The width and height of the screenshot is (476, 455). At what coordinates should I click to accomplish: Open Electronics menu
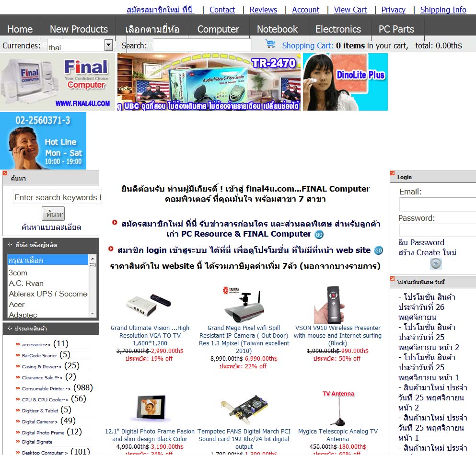[338, 29]
